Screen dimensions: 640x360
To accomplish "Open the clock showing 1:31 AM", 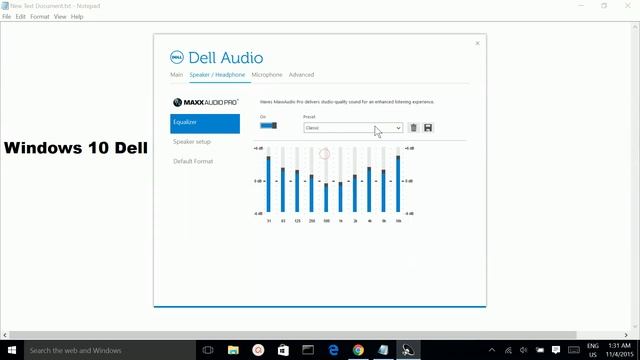I will (x=620, y=350).
